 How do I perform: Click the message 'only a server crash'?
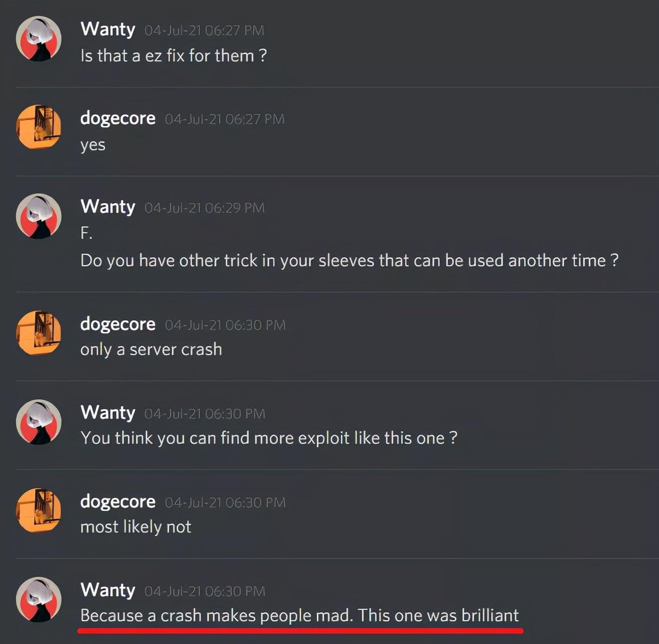click(x=151, y=349)
